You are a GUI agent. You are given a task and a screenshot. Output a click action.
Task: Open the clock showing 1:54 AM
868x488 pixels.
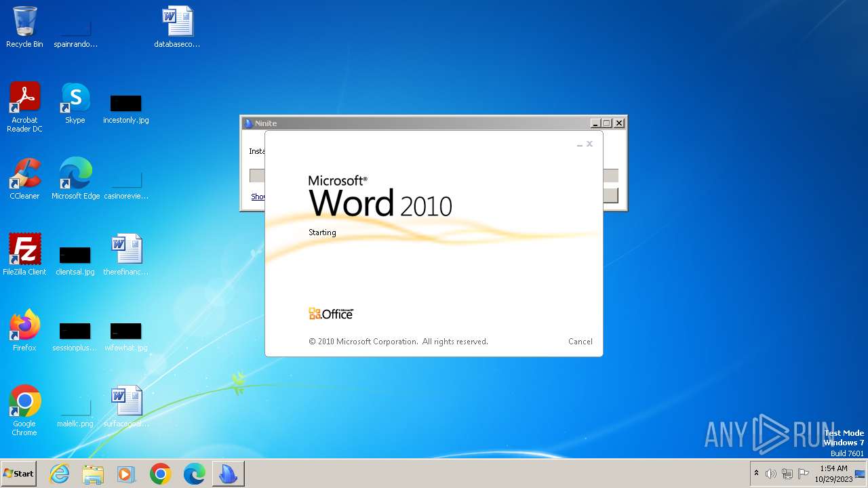[x=833, y=474]
